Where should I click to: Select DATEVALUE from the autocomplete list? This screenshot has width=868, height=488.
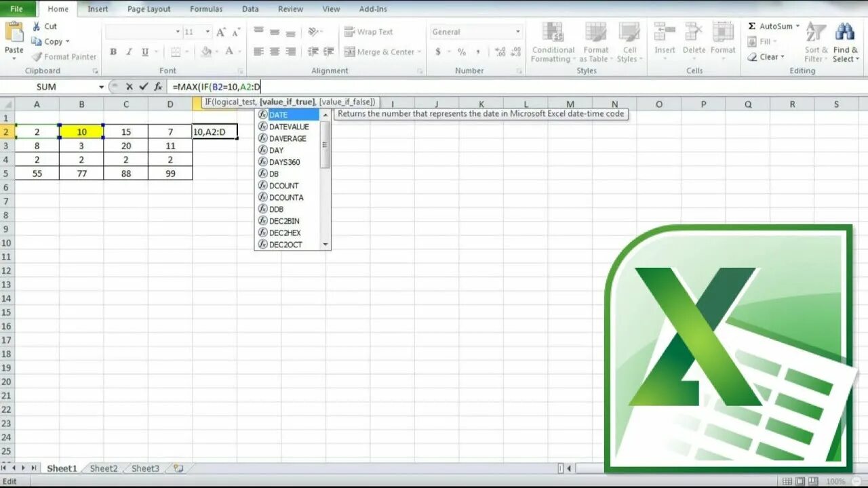click(289, 127)
